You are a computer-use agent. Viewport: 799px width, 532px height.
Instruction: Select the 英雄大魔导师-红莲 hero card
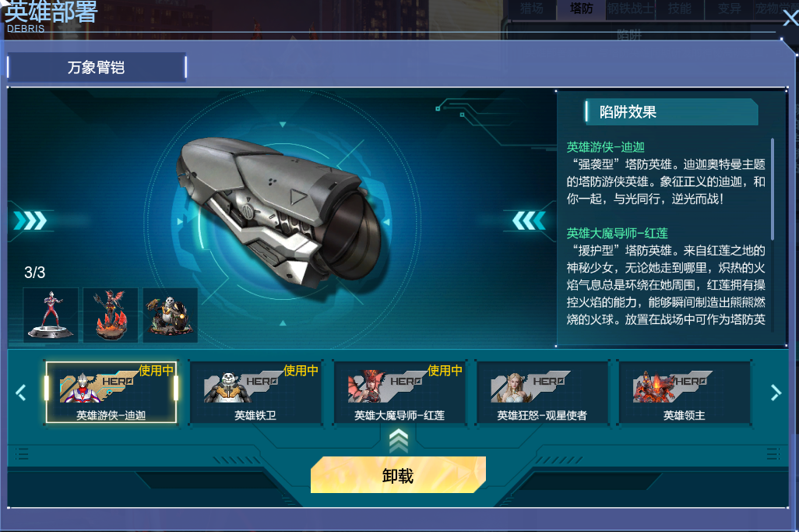coord(399,393)
